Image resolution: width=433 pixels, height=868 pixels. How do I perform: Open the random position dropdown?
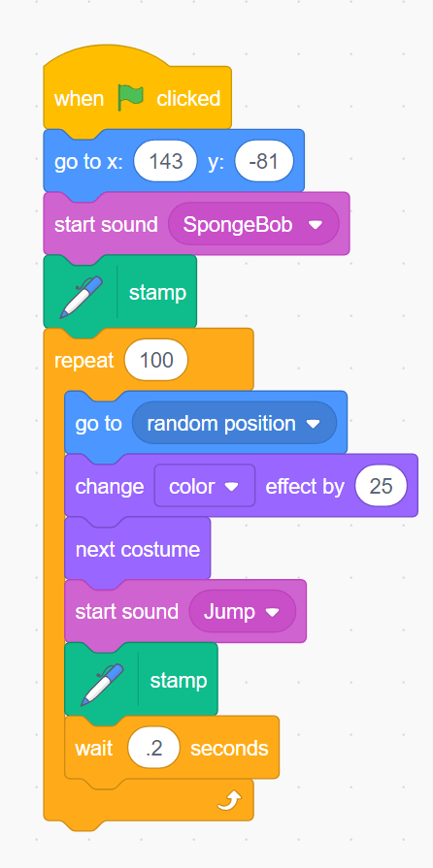pos(234,424)
